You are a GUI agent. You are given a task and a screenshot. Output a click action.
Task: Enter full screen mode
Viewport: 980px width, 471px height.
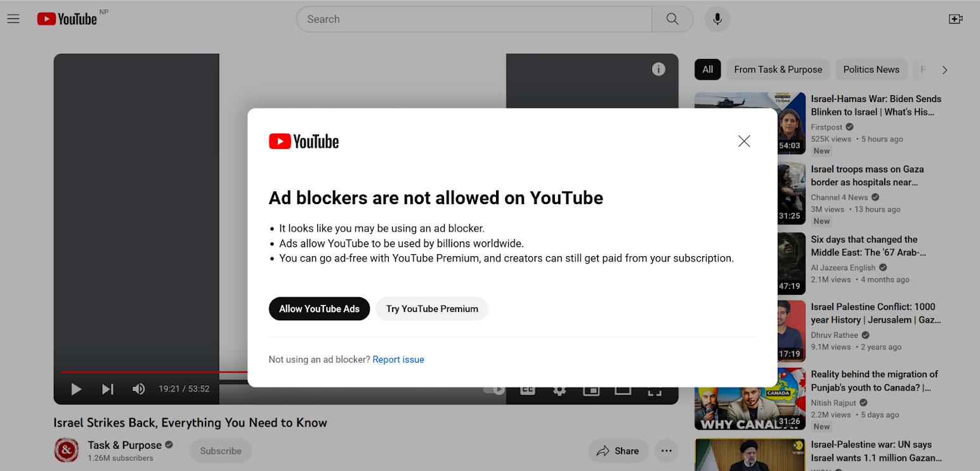pos(655,390)
